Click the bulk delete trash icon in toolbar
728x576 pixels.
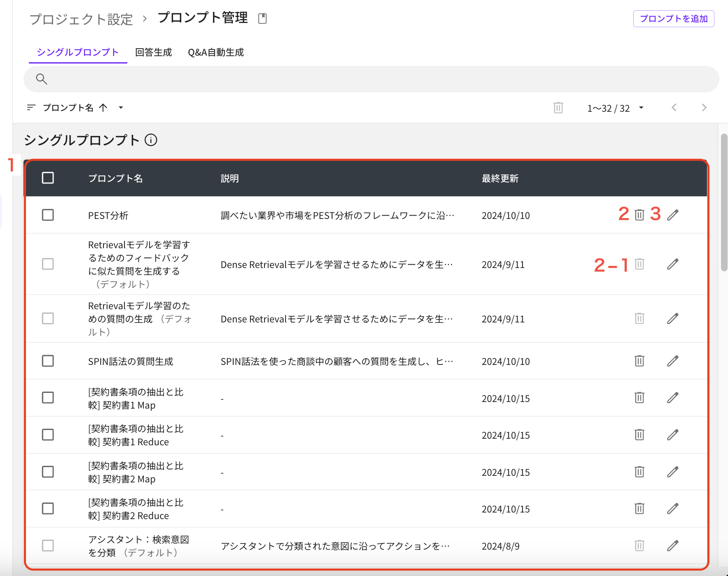point(558,108)
